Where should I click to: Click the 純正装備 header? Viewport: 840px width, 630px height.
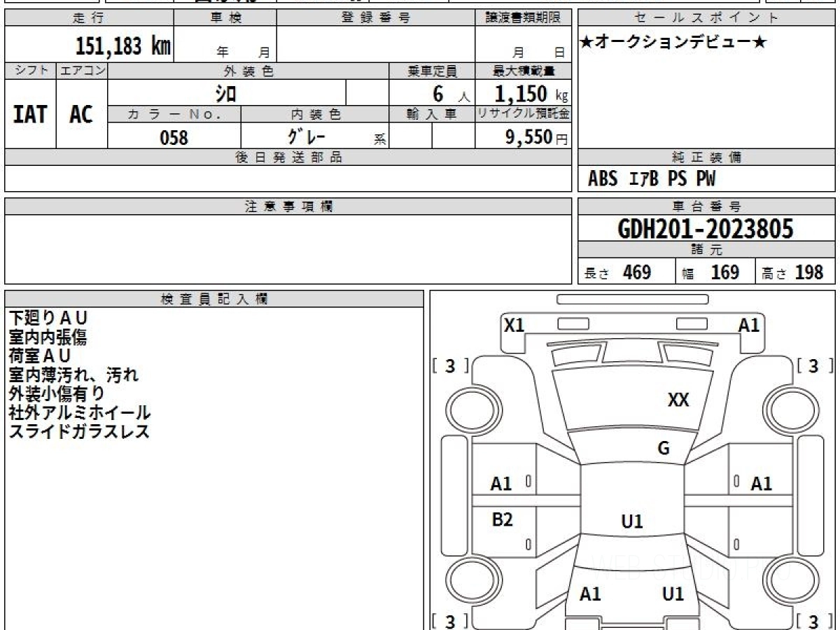pyautogui.click(x=706, y=157)
